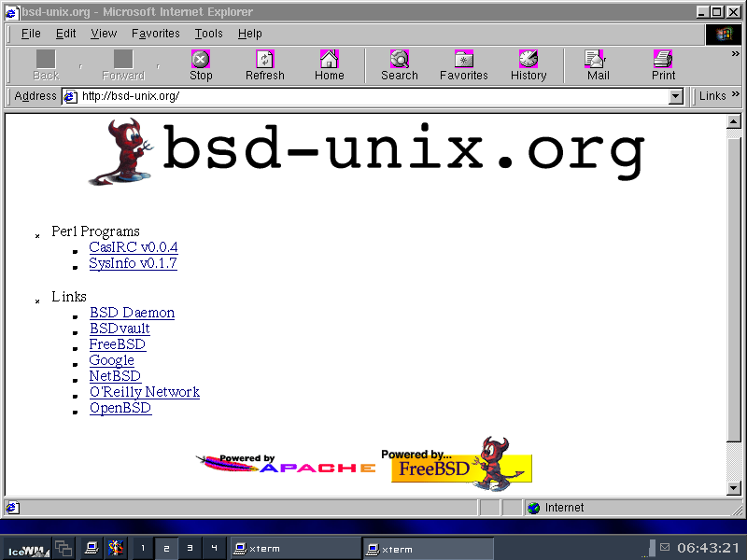Click the address URL input field
Image resolution: width=747 pixels, height=560 pixels.
373,96
